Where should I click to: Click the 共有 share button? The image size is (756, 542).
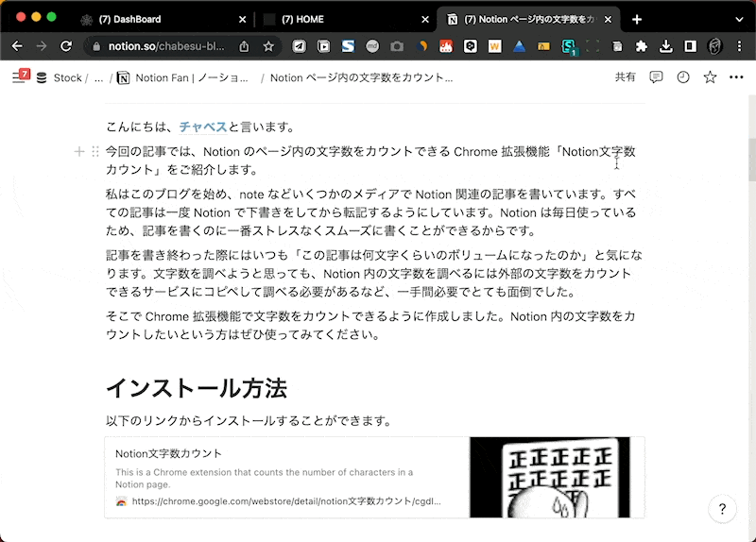click(x=625, y=77)
